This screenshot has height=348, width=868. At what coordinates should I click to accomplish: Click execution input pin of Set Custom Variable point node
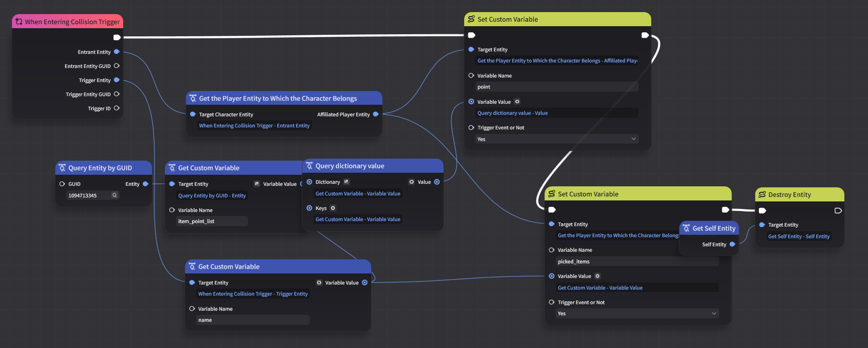472,35
